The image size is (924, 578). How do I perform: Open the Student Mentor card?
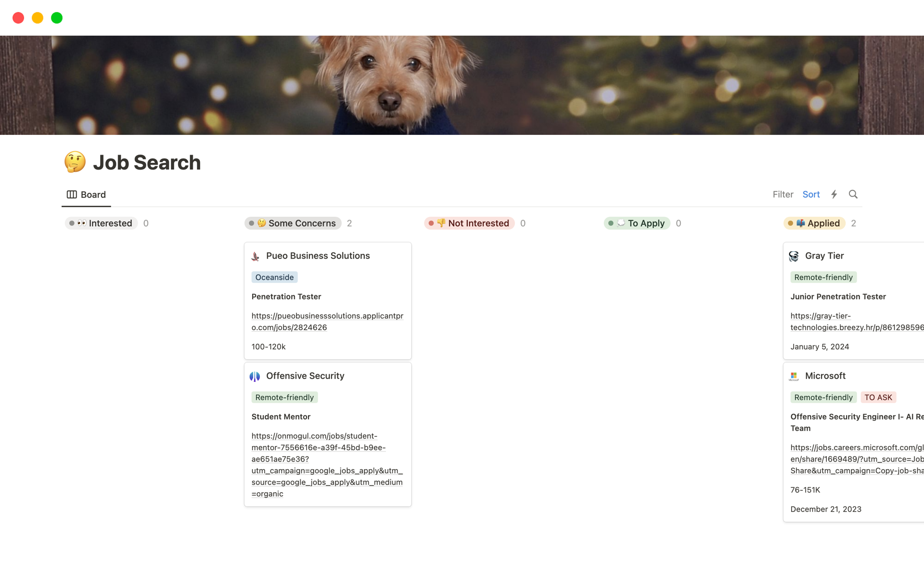pos(281,416)
